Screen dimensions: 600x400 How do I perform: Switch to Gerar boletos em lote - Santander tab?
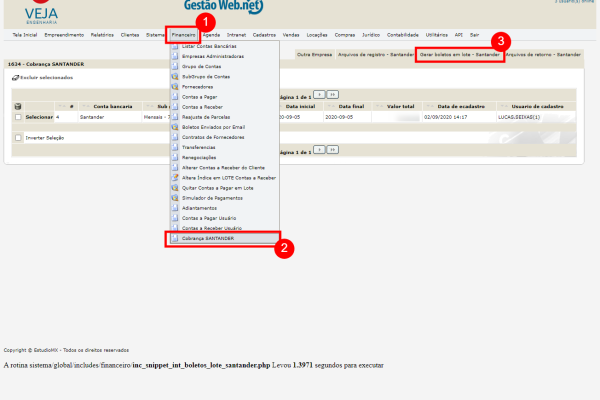(459, 55)
